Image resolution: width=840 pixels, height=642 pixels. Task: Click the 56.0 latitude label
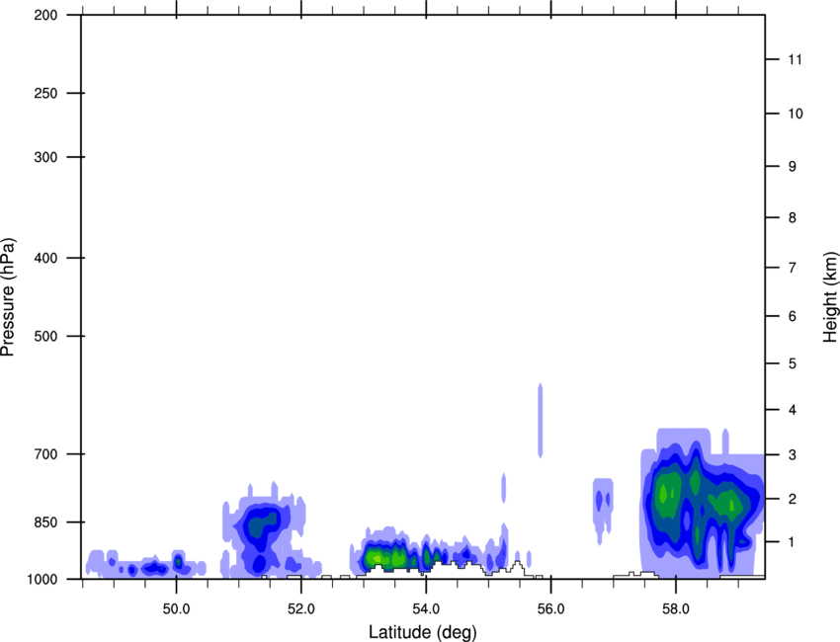550,609
